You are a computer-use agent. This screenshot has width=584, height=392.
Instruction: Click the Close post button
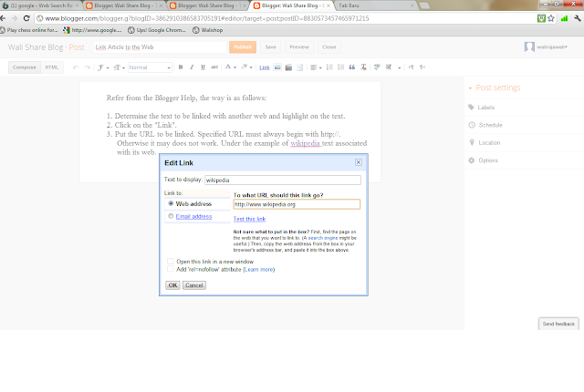point(328,46)
